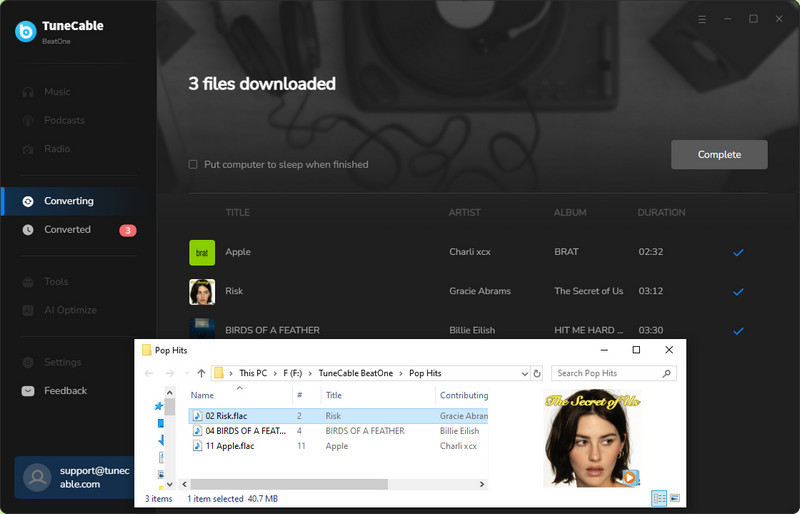Enable Put computer to sleep when finished
The height and width of the screenshot is (514, 800).
pos(193,164)
